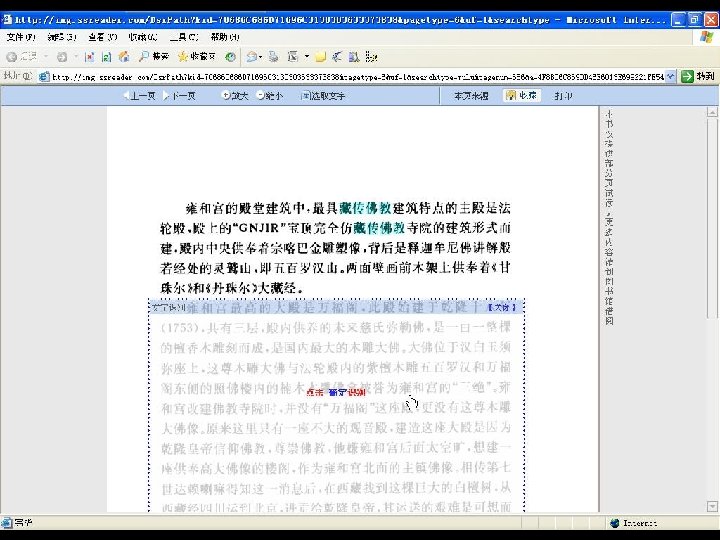Click the yellow folder icon in the toolbar

pos(321,56)
